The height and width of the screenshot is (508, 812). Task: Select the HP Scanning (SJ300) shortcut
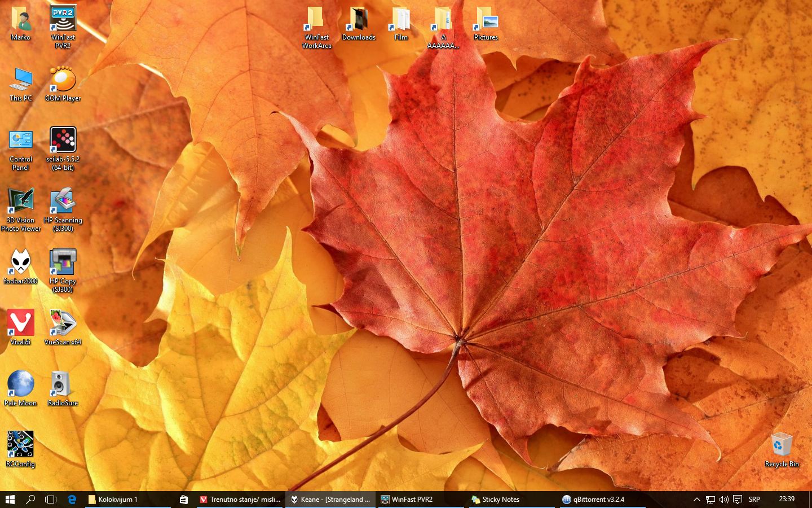click(63, 210)
